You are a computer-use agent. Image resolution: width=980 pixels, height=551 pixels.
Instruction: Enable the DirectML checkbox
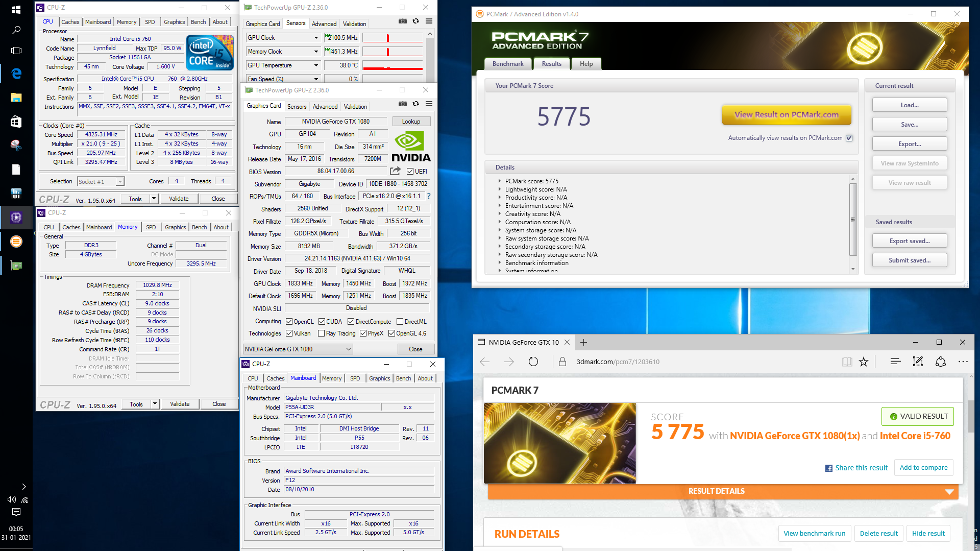click(400, 322)
